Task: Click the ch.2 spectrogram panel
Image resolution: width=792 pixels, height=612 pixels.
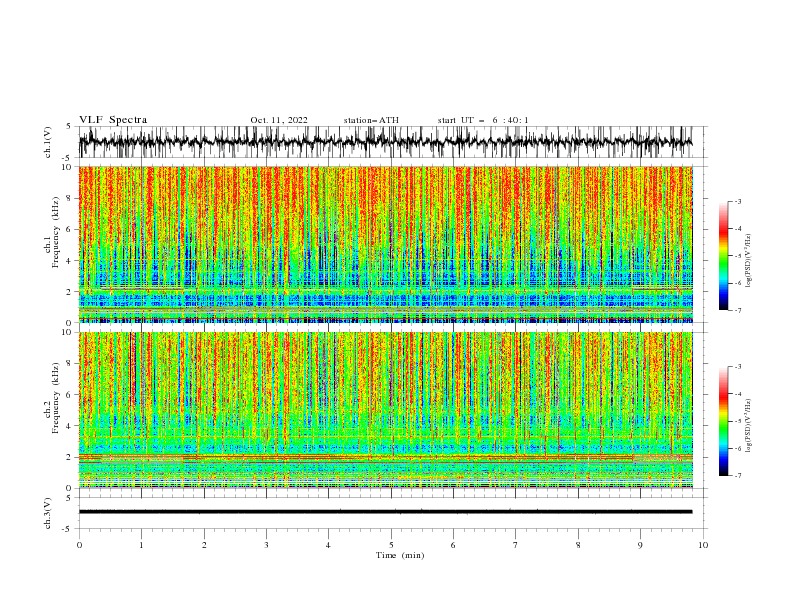Action: tap(385, 410)
